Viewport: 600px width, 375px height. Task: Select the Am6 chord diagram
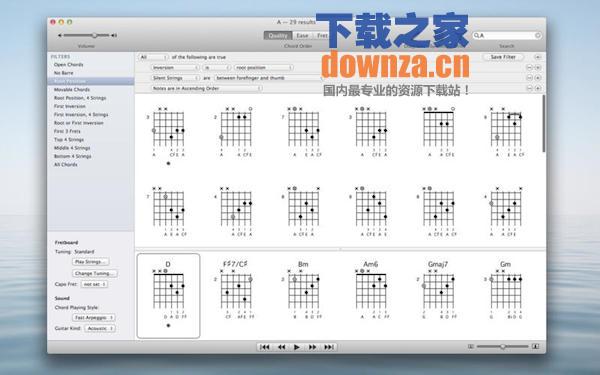coord(370,291)
